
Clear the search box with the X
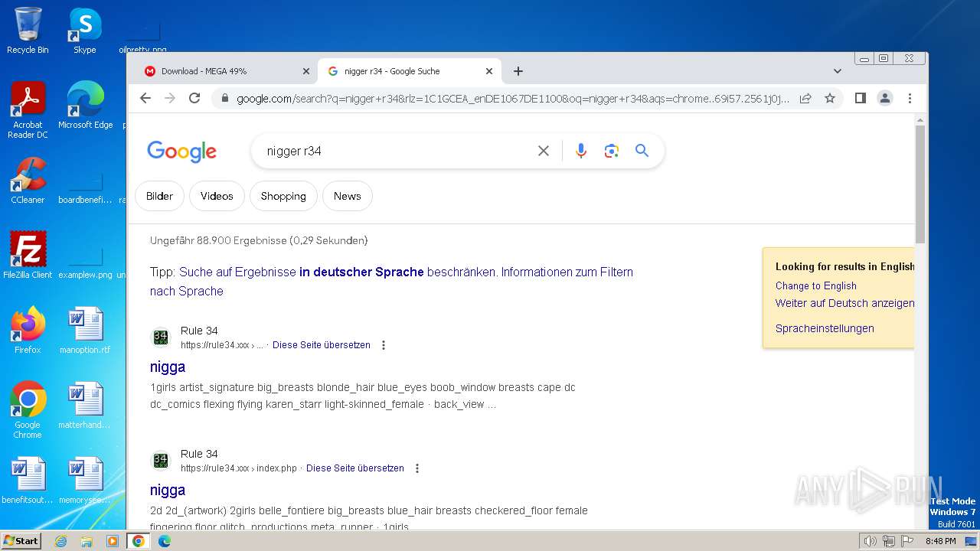(544, 151)
